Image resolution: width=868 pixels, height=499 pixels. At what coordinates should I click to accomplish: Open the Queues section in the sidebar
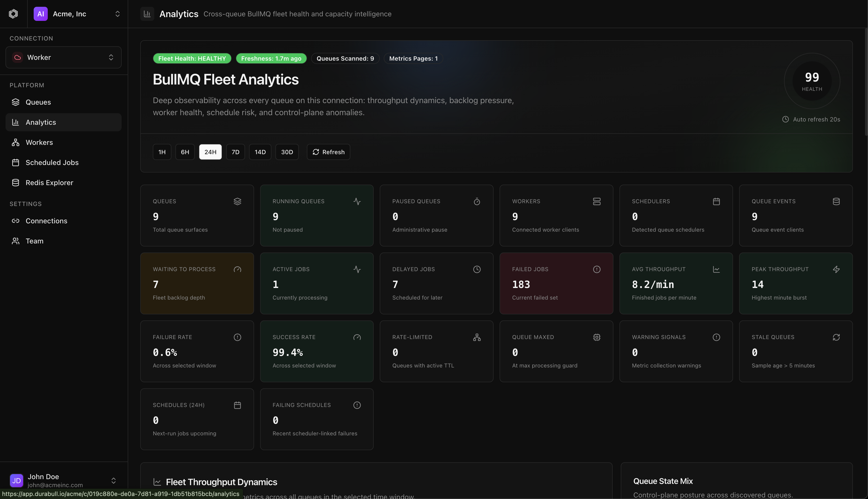tap(38, 102)
